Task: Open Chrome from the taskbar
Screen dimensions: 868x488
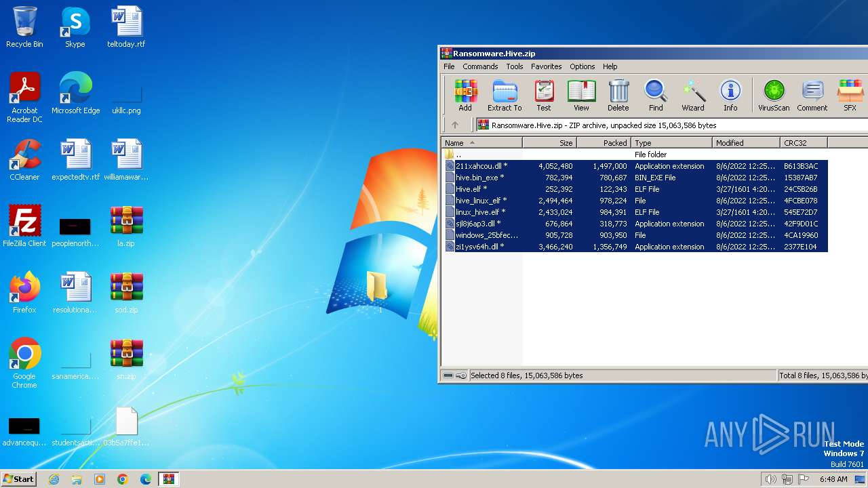Action: pyautogui.click(x=122, y=479)
